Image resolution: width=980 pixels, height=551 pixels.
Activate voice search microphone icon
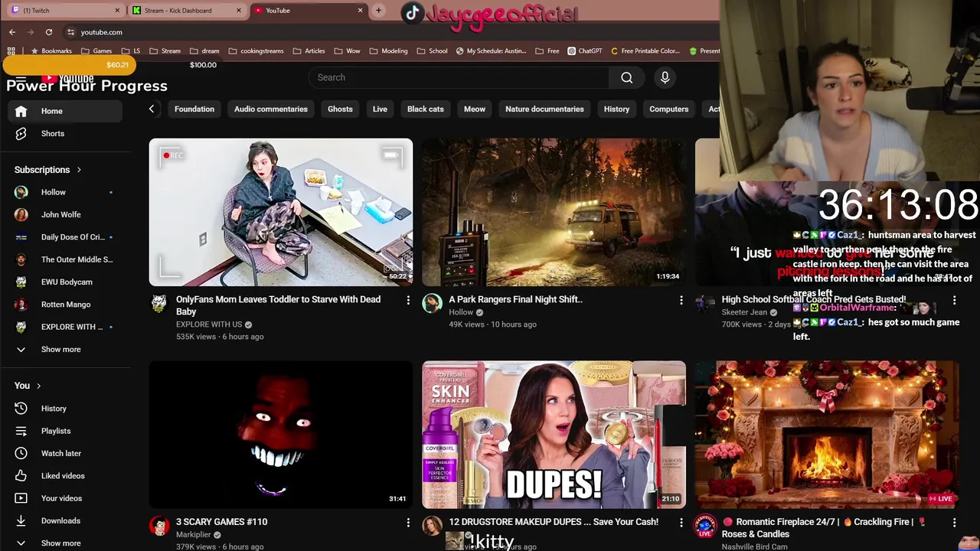(665, 77)
